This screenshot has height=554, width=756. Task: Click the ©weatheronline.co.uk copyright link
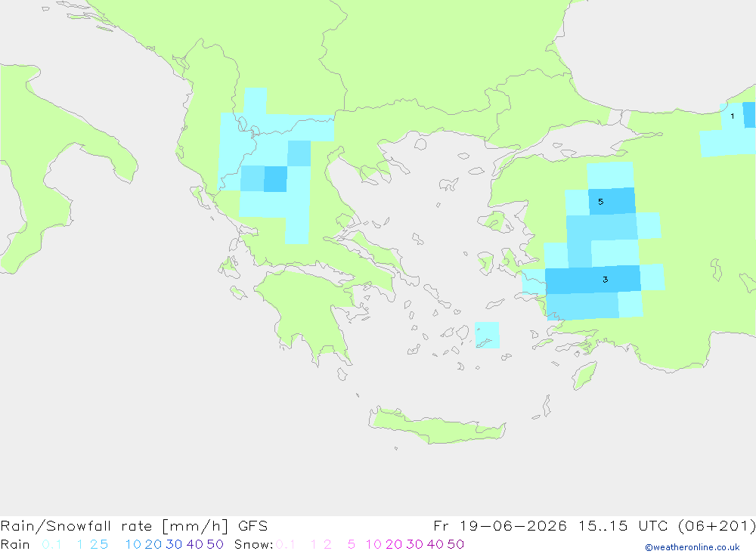pyautogui.click(x=692, y=547)
